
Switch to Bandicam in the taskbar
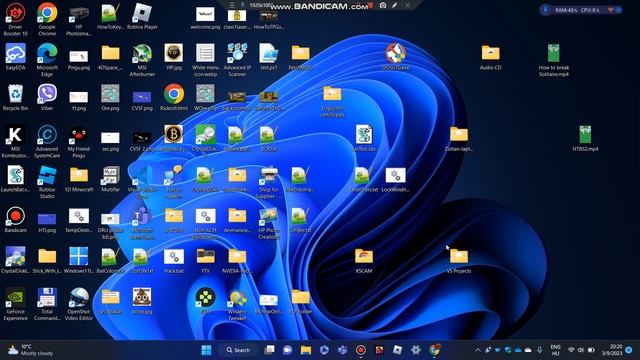click(361, 350)
